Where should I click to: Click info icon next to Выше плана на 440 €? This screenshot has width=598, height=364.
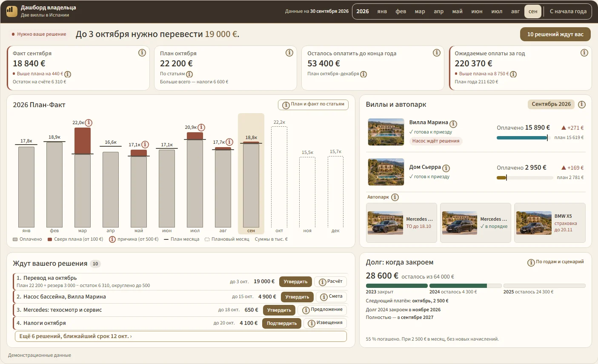tap(68, 74)
